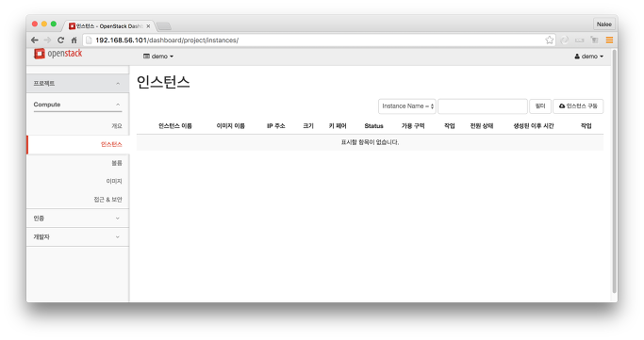The height and width of the screenshot is (340, 644).
Task: Click 이미지 이름 column header
Action: (x=230, y=126)
